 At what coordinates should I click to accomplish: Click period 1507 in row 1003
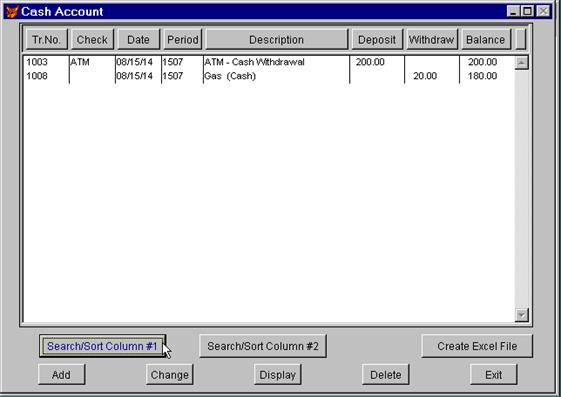point(173,62)
